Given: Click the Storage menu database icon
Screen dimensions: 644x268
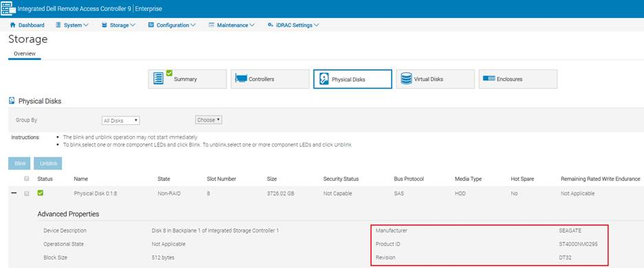Looking at the screenshot, I should pyautogui.click(x=105, y=25).
